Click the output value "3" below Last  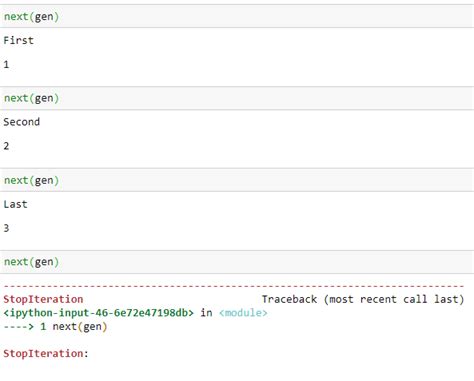(6, 228)
